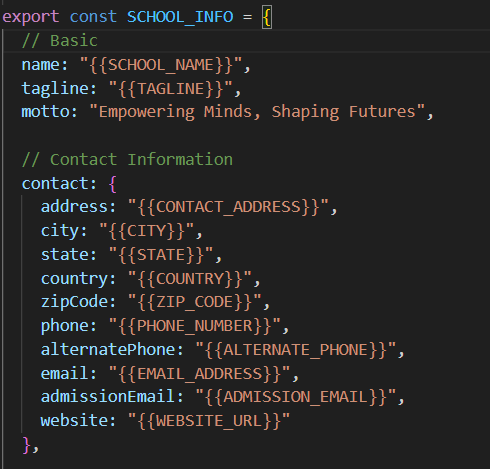Click the 'address' property key
Screen dimensions: 490x469
(75, 207)
